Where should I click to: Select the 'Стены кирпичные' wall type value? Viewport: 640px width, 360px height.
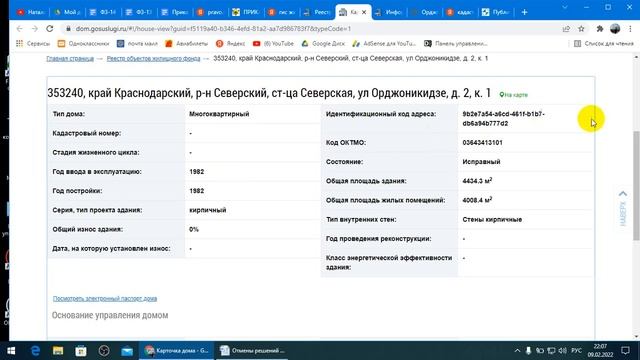coord(492,219)
